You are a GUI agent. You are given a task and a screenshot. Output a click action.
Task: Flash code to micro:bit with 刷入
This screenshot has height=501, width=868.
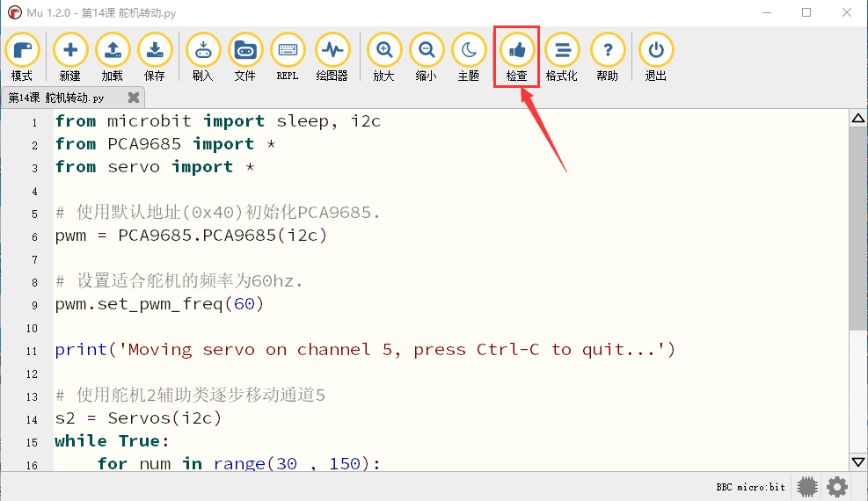(x=203, y=57)
